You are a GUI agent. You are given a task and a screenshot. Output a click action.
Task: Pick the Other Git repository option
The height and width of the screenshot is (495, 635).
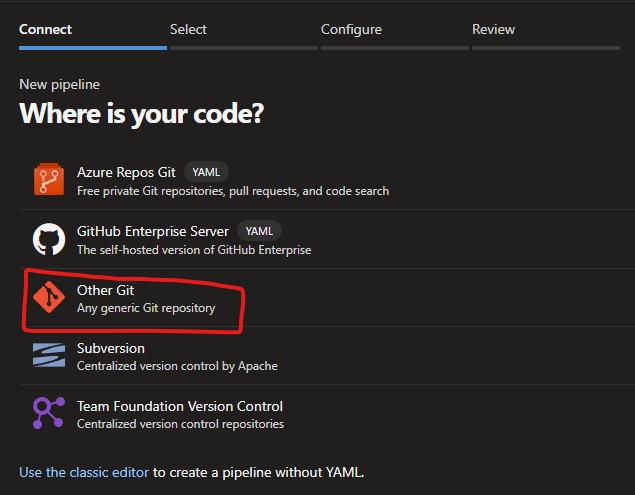click(327, 297)
